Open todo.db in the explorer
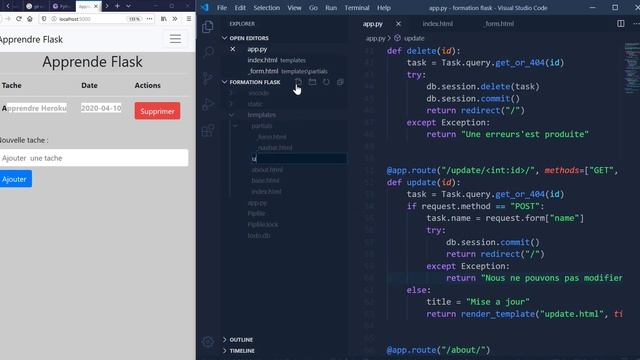The width and height of the screenshot is (640, 360). point(259,236)
